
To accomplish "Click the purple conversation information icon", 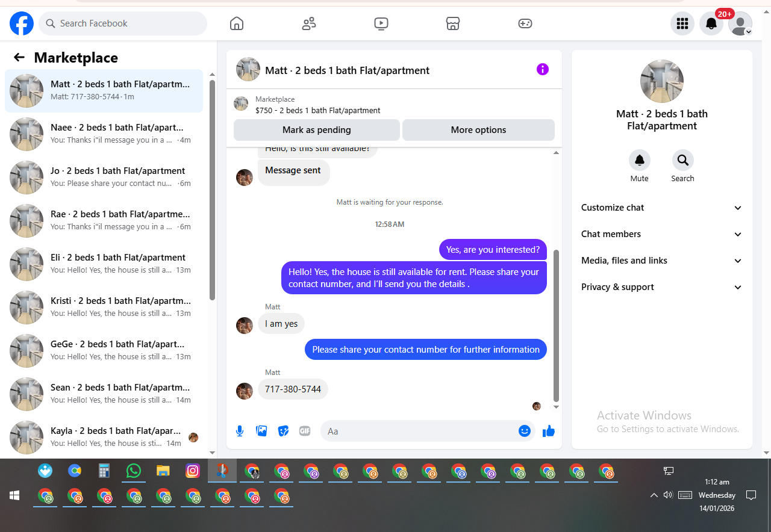I will pyautogui.click(x=543, y=69).
